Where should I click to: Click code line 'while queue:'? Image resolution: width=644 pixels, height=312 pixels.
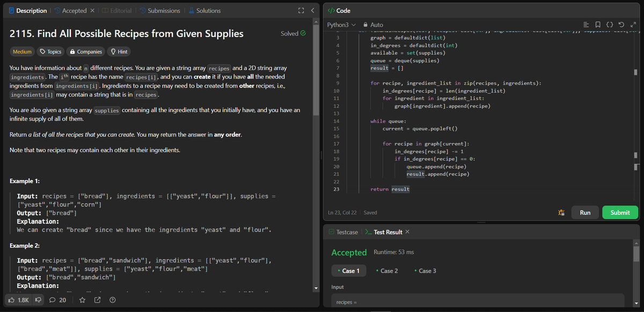[388, 121]
